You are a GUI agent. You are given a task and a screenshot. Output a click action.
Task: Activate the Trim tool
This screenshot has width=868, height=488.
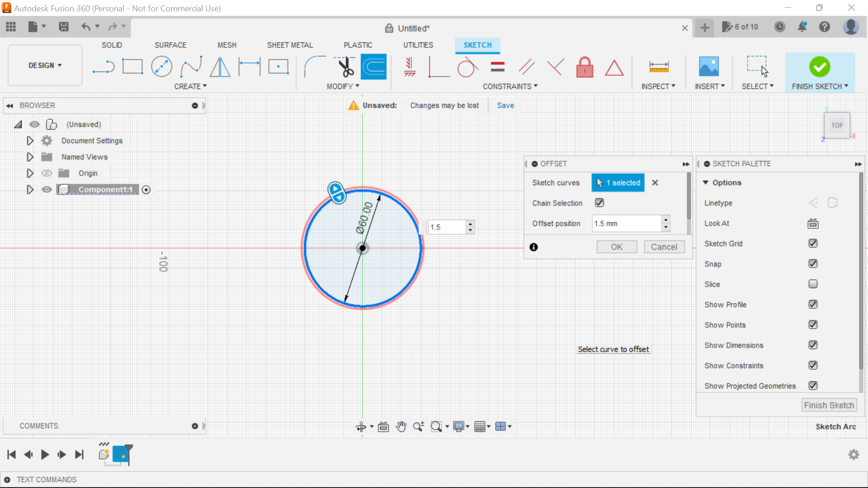(344, 66)
